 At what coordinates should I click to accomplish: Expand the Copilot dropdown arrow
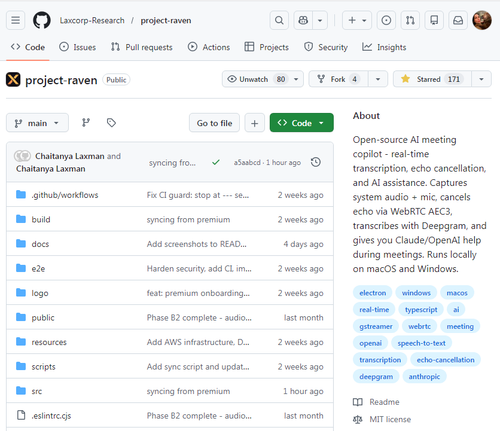click(x=320, y=20)
